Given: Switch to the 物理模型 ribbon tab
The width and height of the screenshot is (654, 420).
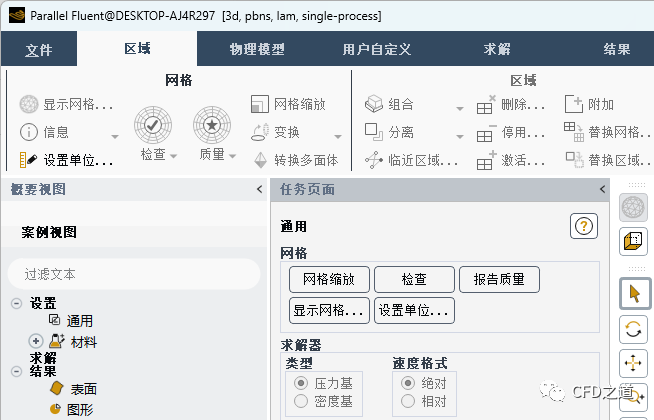Looking at the screenshot, I should pos(257,49).
